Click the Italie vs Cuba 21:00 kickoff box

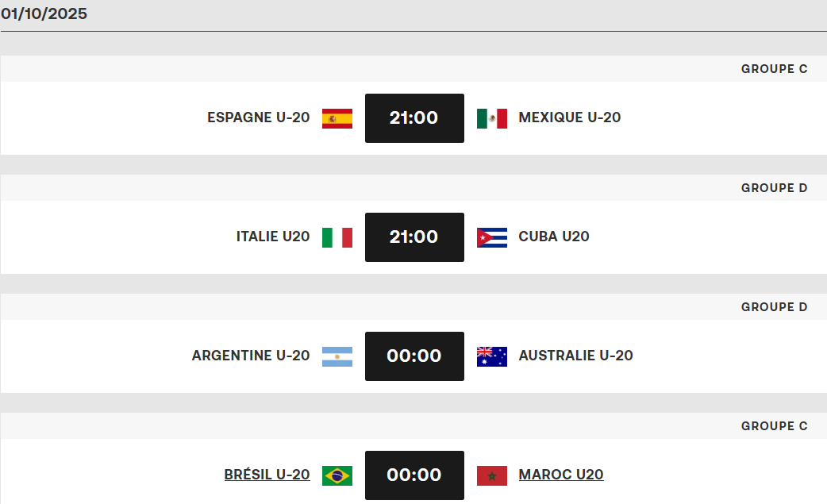(x=414, y=237)
